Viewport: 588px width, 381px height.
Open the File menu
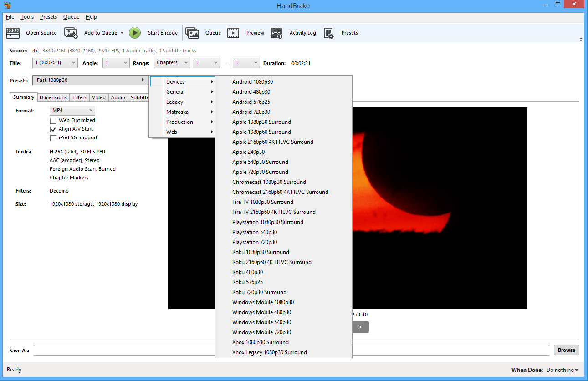10,17
